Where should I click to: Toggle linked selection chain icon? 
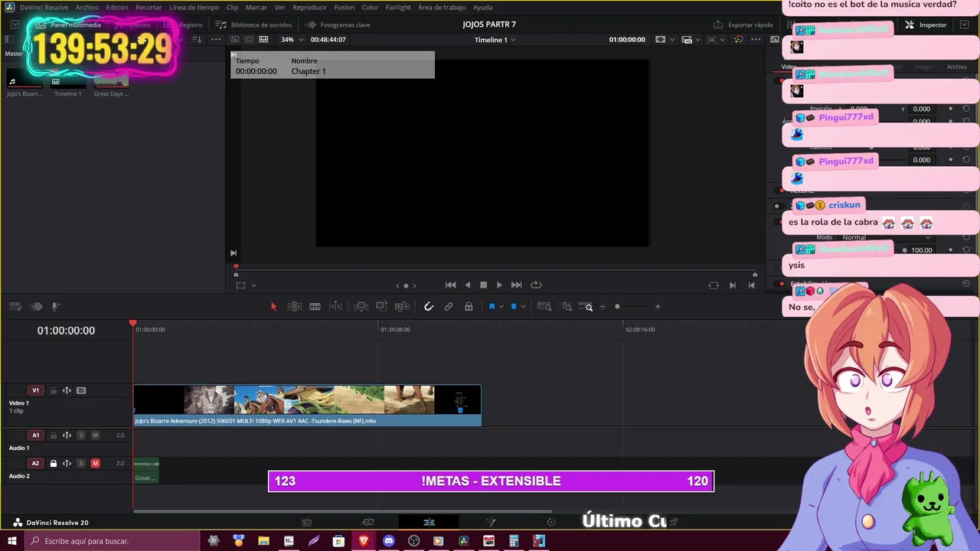point(449,307)
